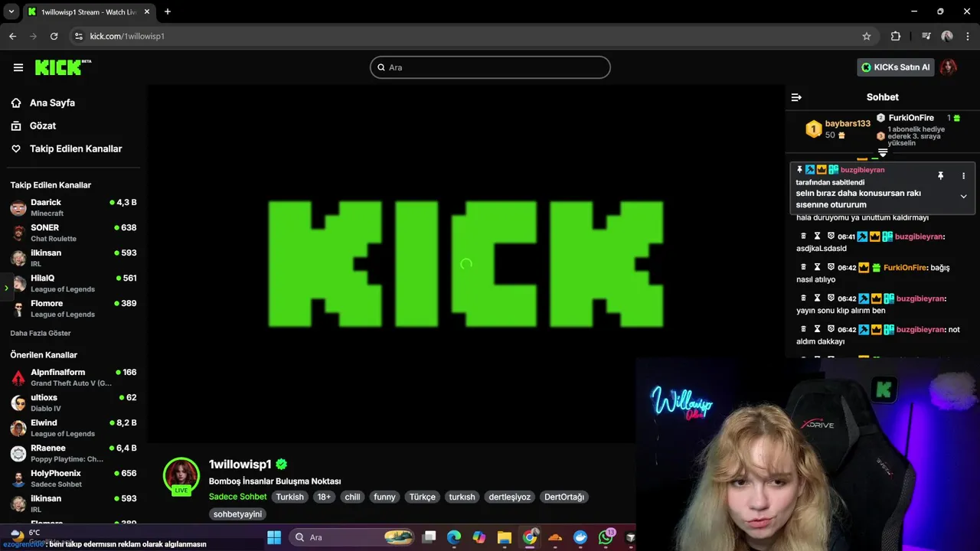The width and height of the screenshot is (980, 551).
Task: Open Chrome media controls icon
Action: (x=926, y=36)
